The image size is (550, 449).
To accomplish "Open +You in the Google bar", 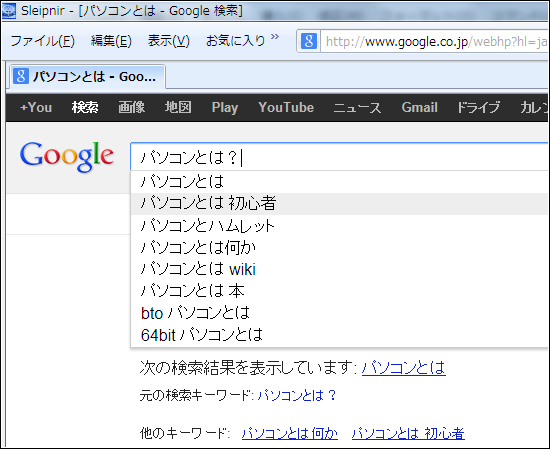I will [x=36, y=107].
